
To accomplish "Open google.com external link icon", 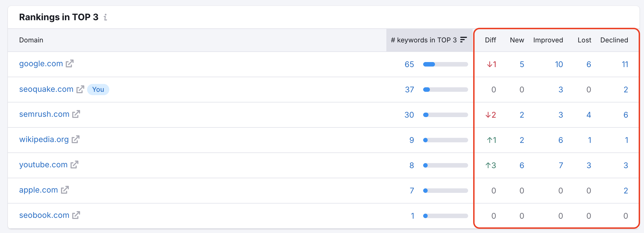I will (x=70, y=64).
